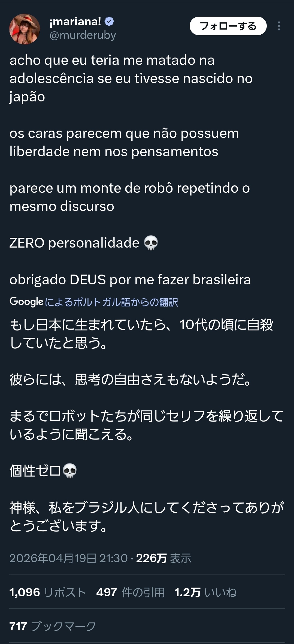
Task: View the 1.2万 いいね likes list
Action: [x=205, y=592]
